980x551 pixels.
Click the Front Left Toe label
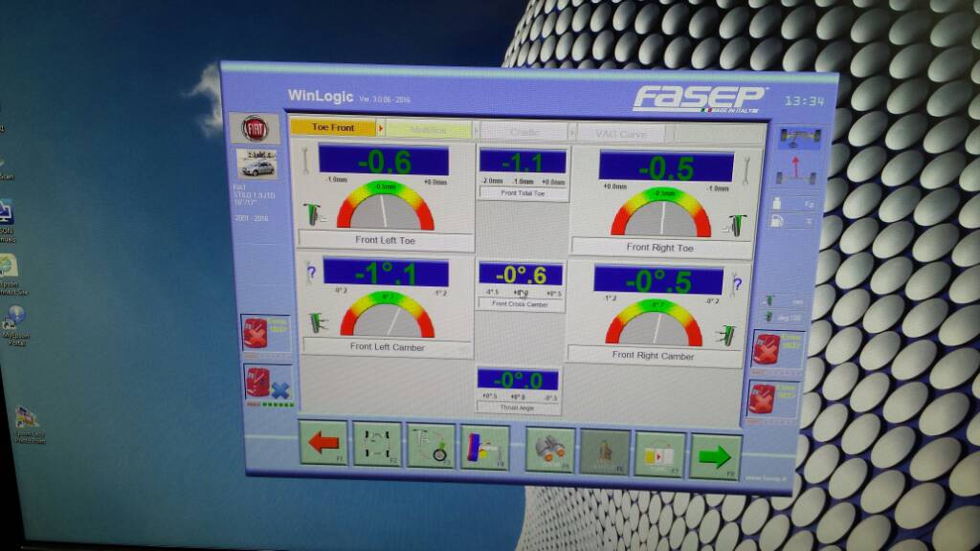coord(385,240)
